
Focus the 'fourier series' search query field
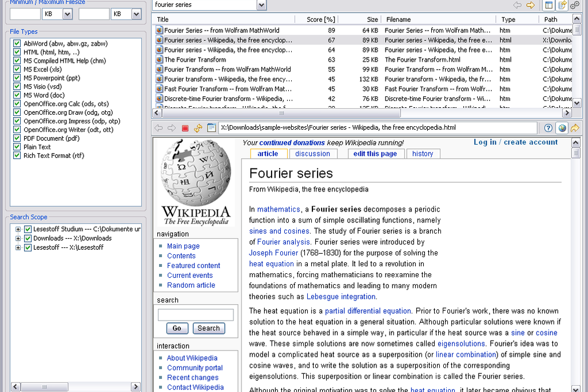coord(205,5)
